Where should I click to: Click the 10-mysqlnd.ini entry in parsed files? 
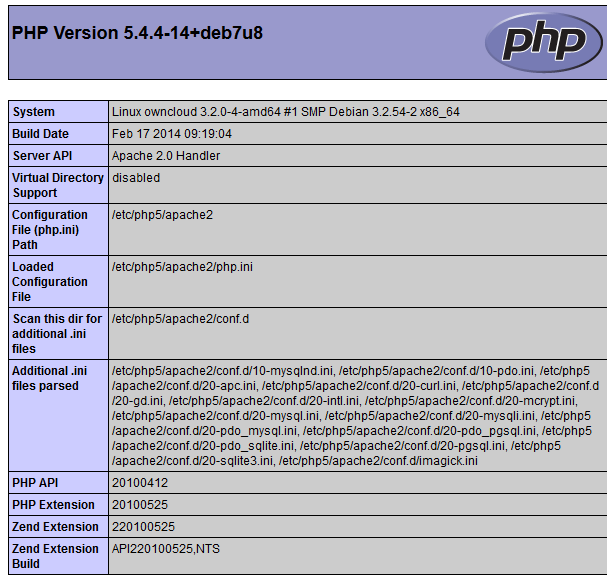point(222,371)
